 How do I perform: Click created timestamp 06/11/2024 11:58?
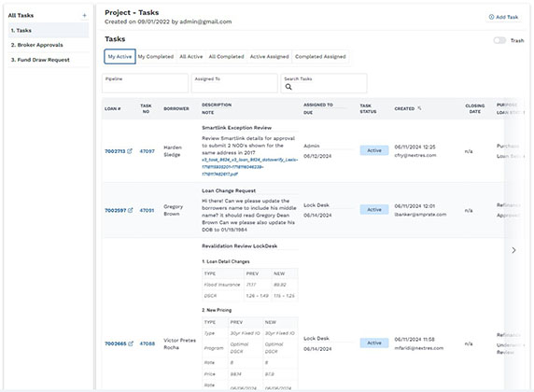[x=415, y=339]
